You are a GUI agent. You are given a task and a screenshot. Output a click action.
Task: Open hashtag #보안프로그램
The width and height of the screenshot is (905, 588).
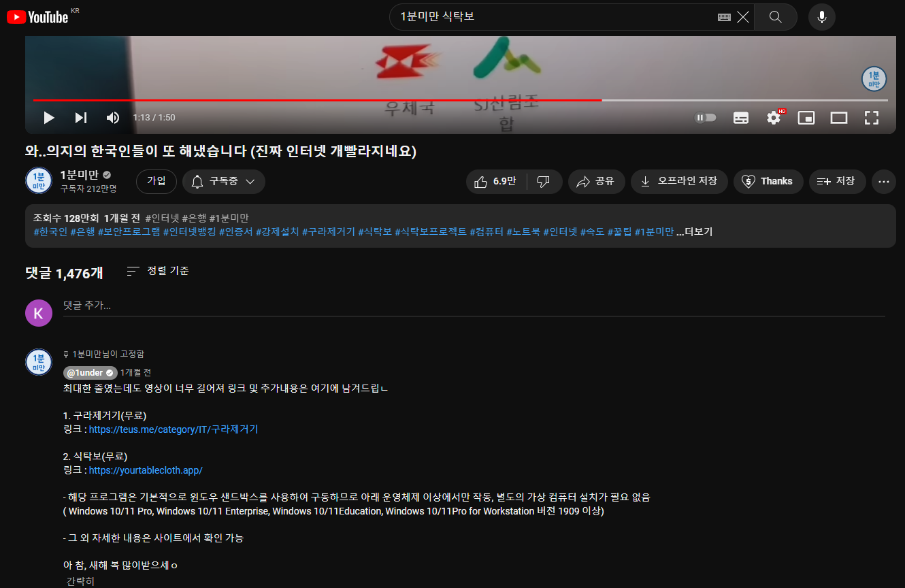tap(129, 232)
